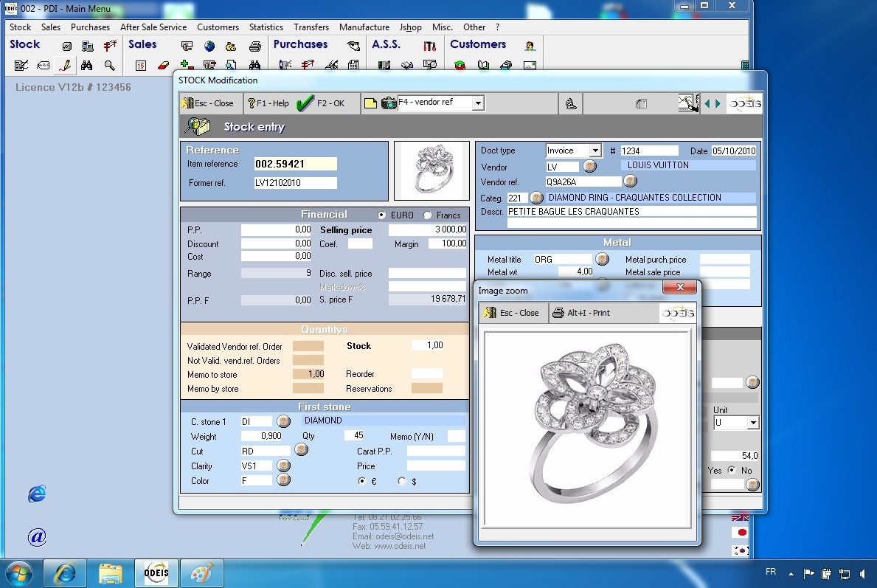Open Paint from the Windows taskbar
This screenshot has height=588, width=877.
coord(201,573)
